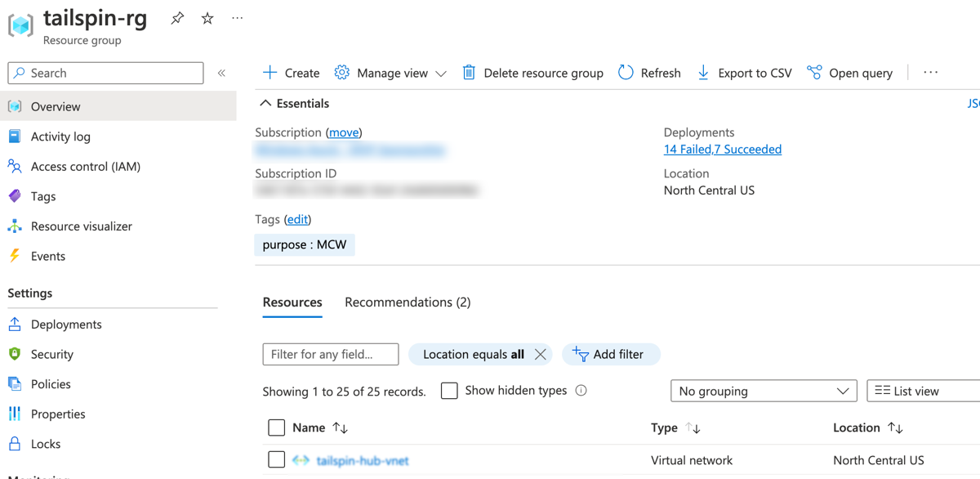Pin tailspin-rg to dashboard

tap(176, 18)
